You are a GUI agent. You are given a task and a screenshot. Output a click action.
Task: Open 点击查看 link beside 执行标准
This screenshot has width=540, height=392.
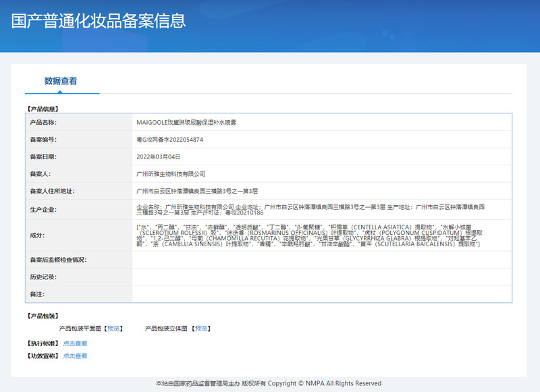click(x=75, y=343)
